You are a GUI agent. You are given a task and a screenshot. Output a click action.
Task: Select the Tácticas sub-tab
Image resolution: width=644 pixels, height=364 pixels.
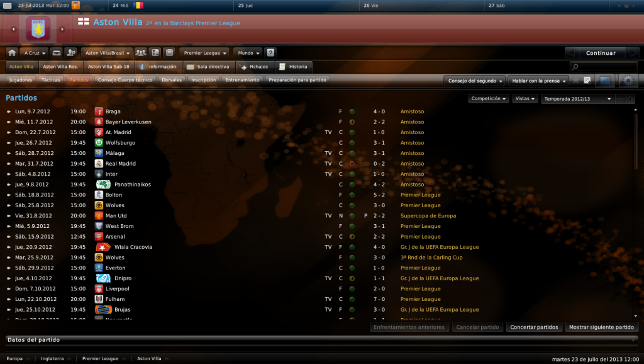(x=50, y=80)
